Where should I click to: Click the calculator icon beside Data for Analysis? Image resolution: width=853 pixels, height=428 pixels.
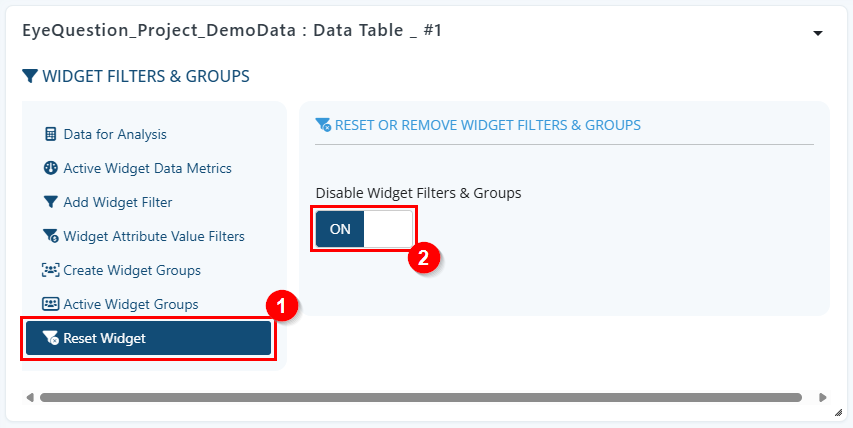point(50,134)
